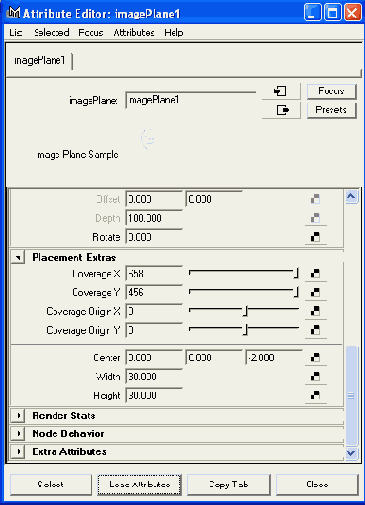Click the Coverage X value field
This screenshot has width=365, height=505.
click(x=154, y=274)
